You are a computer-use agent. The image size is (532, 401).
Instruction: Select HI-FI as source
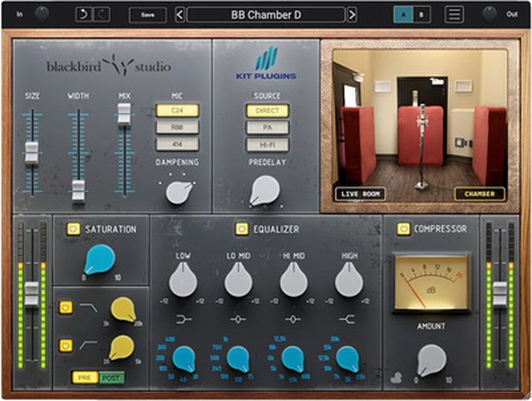pyautogui.click(x=268, y=145)
